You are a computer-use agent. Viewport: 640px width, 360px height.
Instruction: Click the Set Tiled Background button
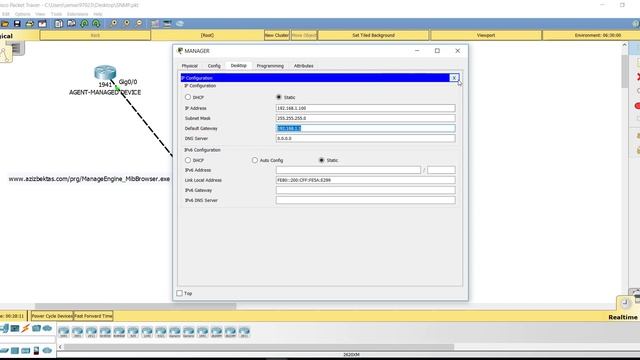[x=373, y=36]
